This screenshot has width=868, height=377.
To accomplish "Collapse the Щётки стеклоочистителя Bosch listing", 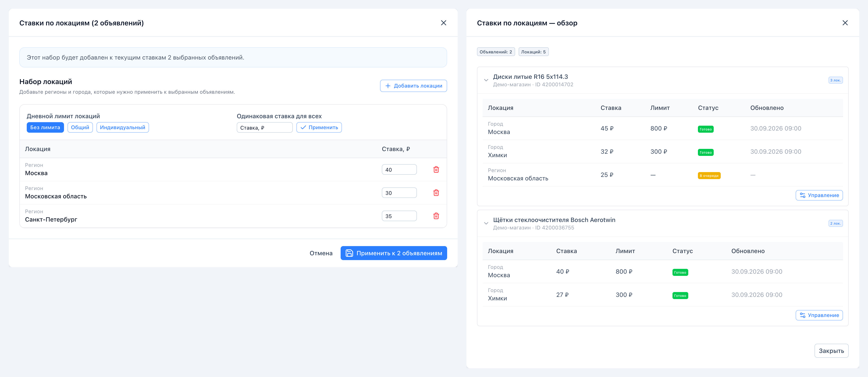I will (x=486, y=224).
